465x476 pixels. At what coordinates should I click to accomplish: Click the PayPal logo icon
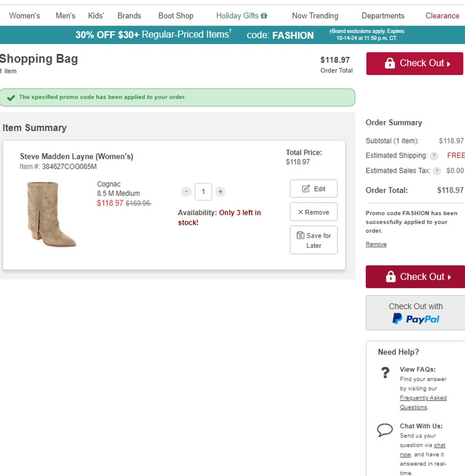(397, 318)
